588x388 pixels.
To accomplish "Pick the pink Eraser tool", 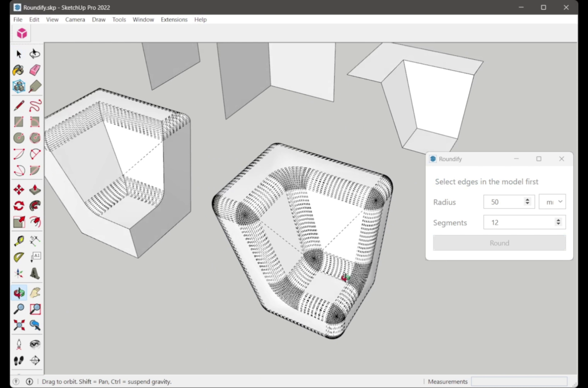I will tap(35, 70).
